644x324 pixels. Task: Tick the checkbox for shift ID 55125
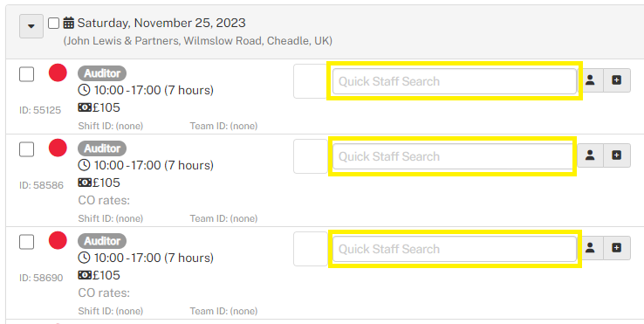tap(27, 74)
